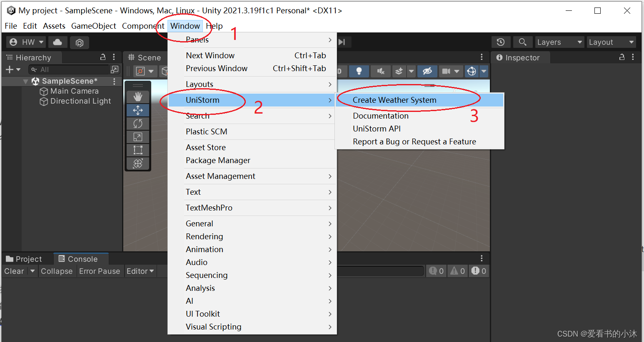Select the Scale tool
Screen dimensions: 644x342
coord(138,137)
